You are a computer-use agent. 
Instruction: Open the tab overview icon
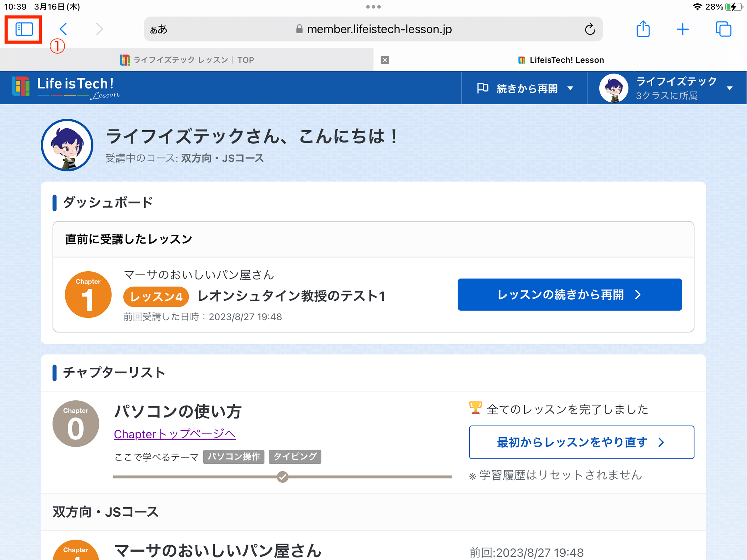click(723, 29)
